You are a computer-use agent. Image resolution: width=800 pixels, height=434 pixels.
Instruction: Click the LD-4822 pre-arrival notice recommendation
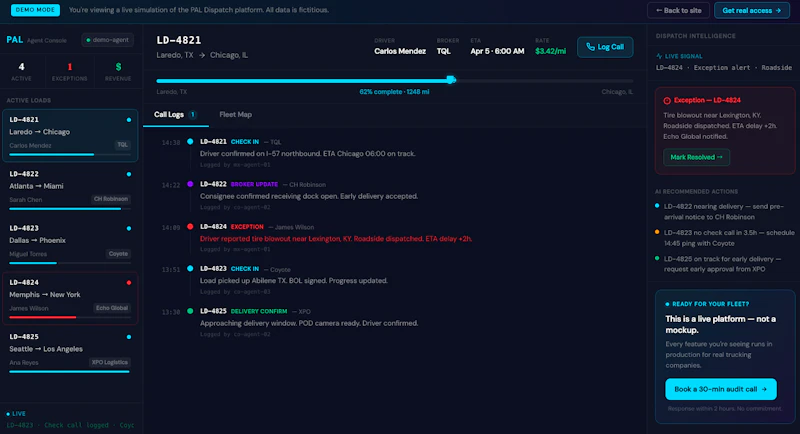pos(723,212)
